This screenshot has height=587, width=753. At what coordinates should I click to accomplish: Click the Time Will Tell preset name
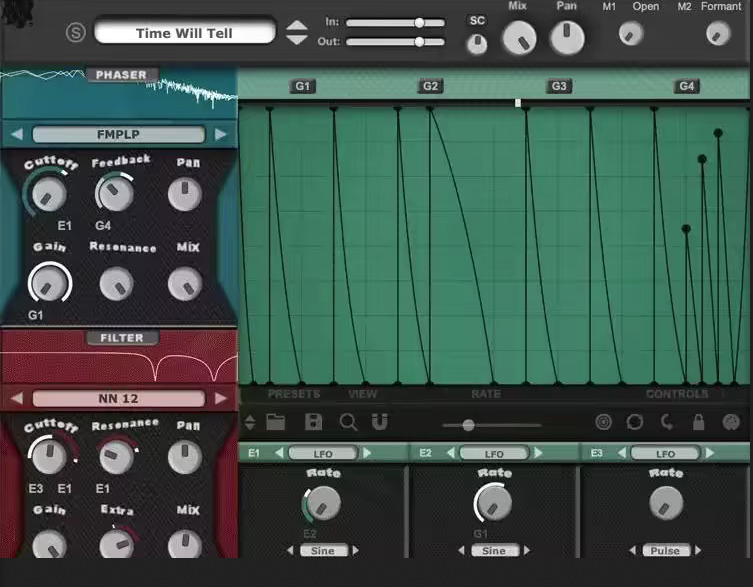tap(184, 33)
